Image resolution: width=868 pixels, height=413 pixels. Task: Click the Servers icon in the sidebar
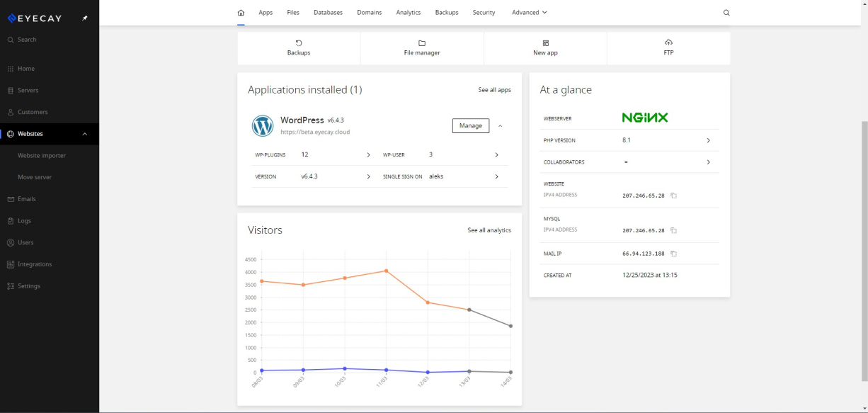[11, 91]
